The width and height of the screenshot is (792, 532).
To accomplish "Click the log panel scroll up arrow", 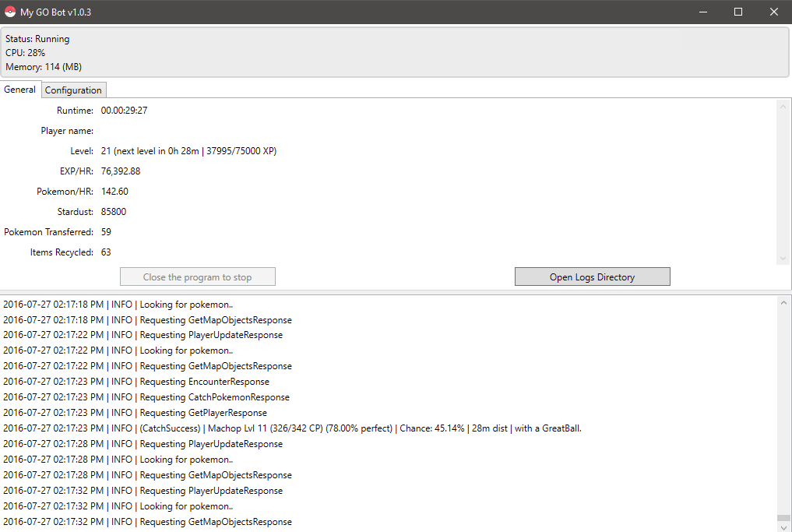I will pos(783,302).
